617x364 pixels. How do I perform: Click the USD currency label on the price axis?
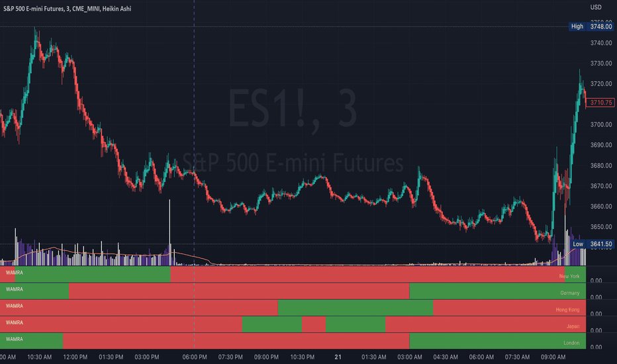596,7
